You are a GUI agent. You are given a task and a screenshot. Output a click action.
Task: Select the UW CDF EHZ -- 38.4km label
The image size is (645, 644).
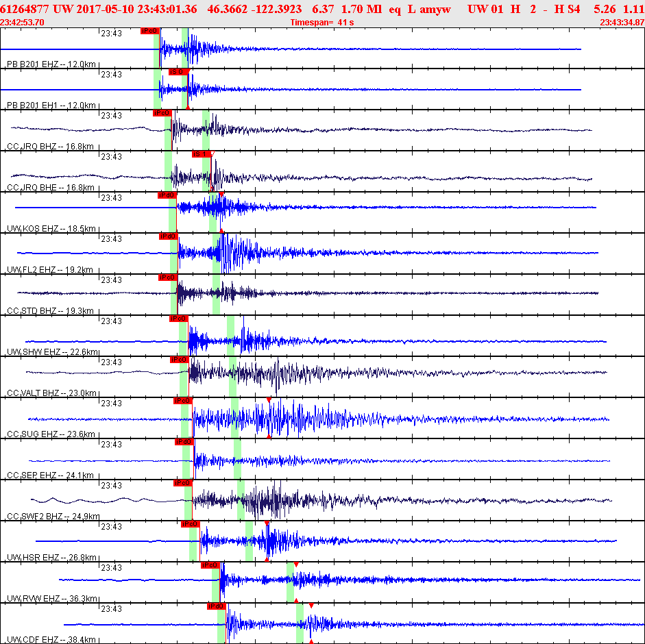click(x=51, y=640)
